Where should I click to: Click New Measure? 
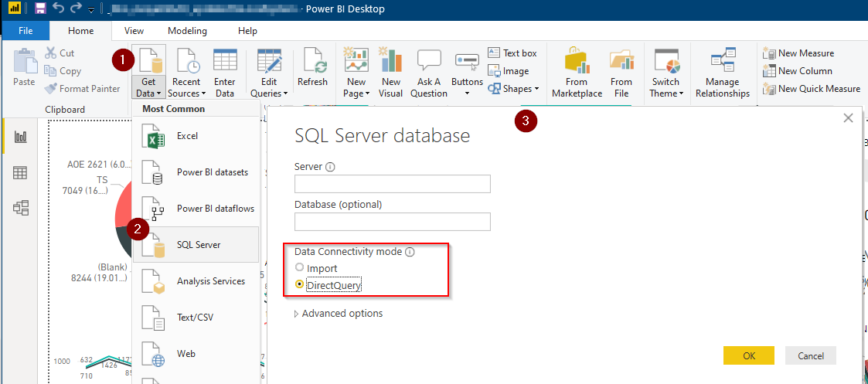pos(798,53)
